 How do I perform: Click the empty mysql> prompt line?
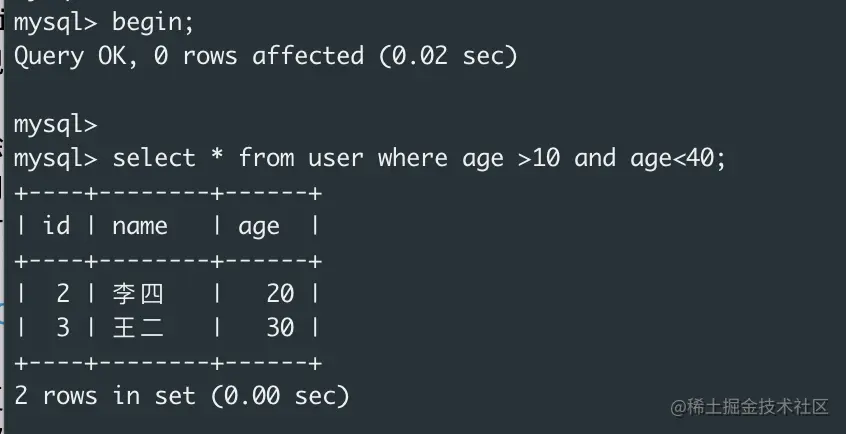coord(55,124)
